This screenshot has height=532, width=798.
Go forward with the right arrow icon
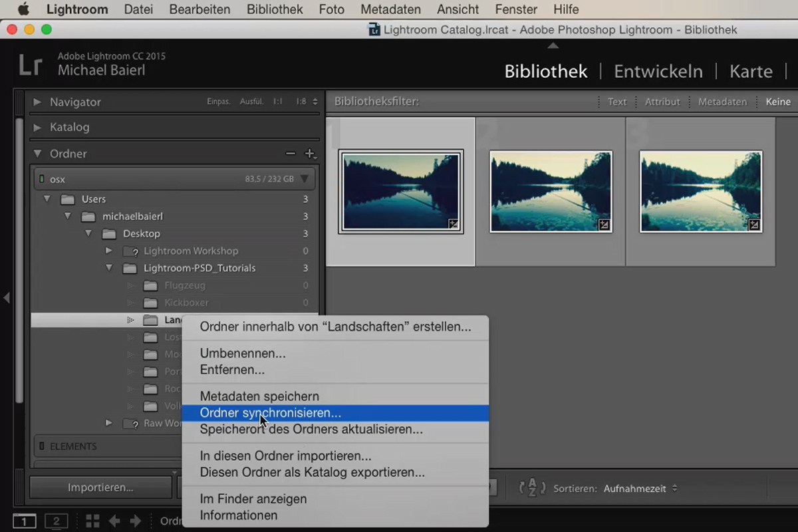tap(135, 521)
